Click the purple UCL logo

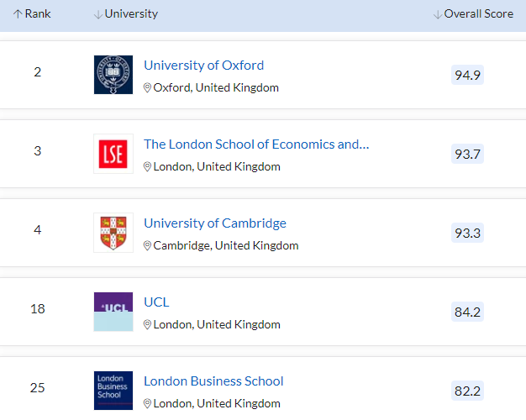point(113,312)
